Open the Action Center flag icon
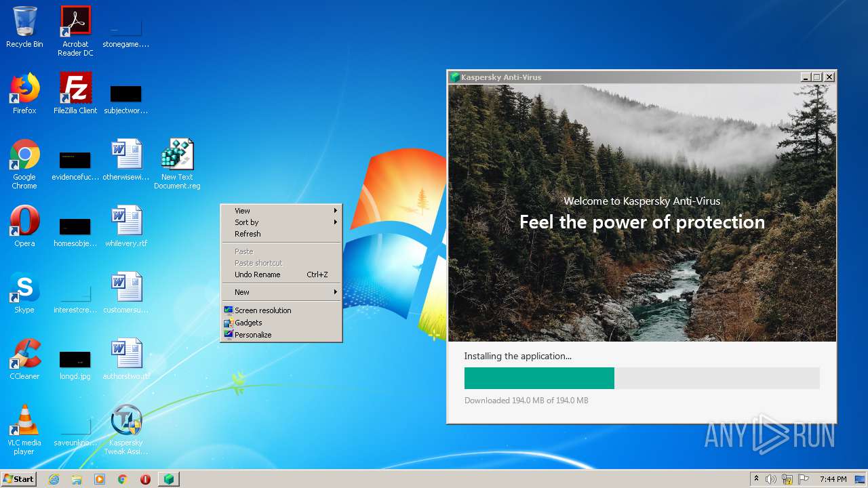The height and width of the screenshot is (488, 868). pos(803,479)
